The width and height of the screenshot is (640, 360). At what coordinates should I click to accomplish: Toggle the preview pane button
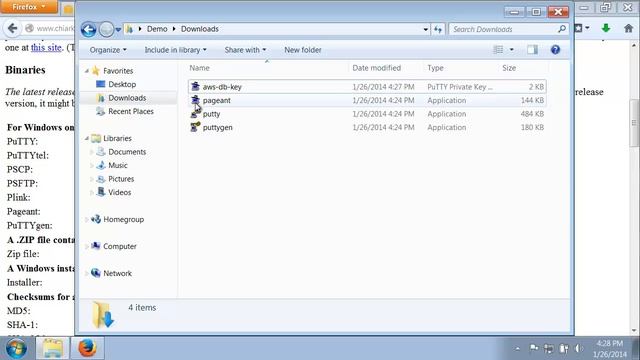[532, 50]
